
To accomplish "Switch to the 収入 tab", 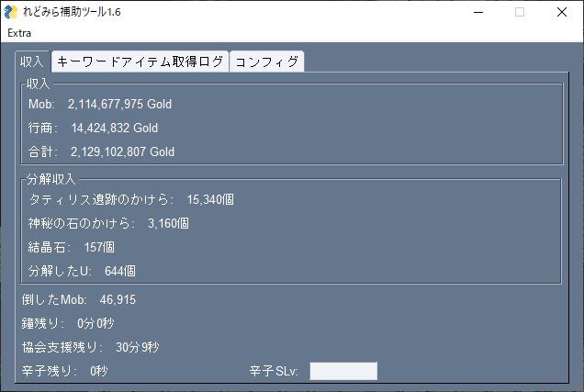I will coord(32,62).
